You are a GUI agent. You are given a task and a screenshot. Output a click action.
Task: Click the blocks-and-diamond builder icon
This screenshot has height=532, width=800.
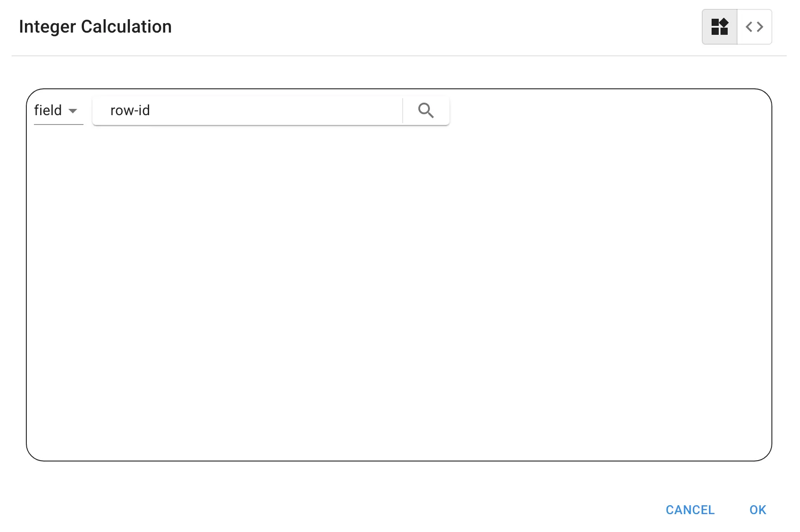719,27
